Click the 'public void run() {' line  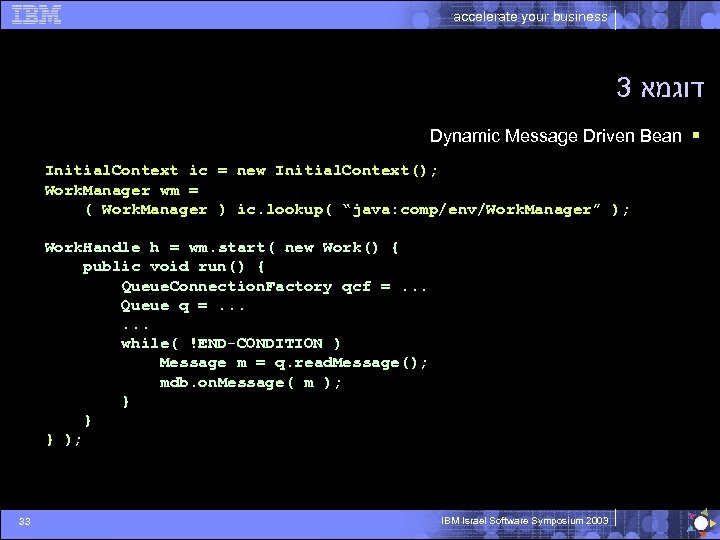tap(174, 267)
